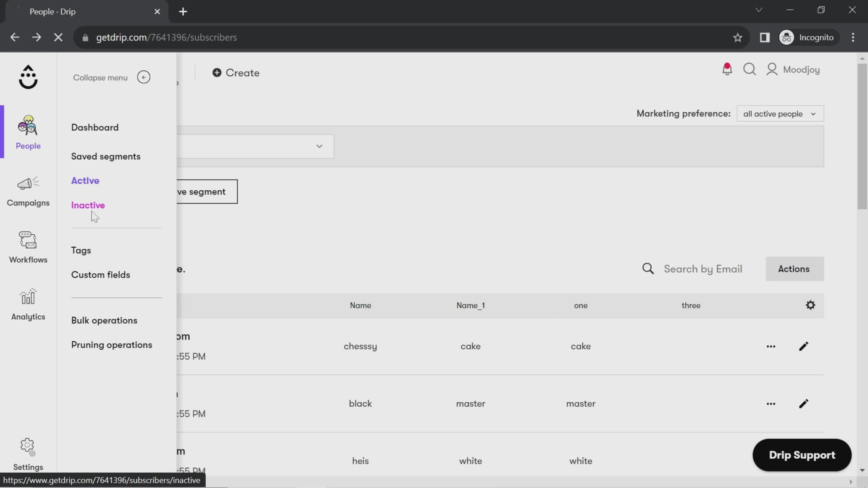Select the Active subscribers filter
This screenshot has width=868, height=488.
[x=85, y=181]
